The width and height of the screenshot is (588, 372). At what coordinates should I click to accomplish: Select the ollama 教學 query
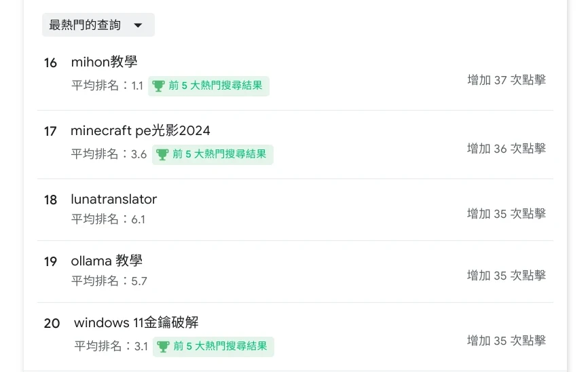pyautogui.click(x=107, y=261)
